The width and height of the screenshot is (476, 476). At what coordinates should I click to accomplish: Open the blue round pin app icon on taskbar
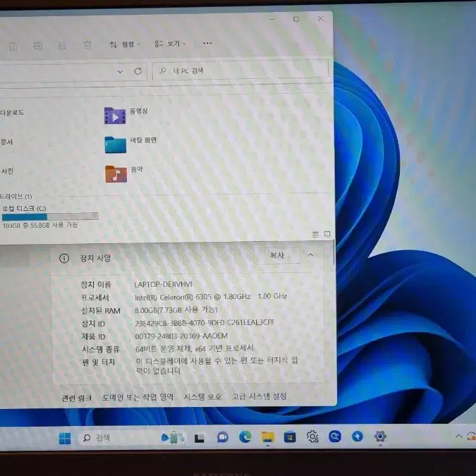tap(358, 437)
